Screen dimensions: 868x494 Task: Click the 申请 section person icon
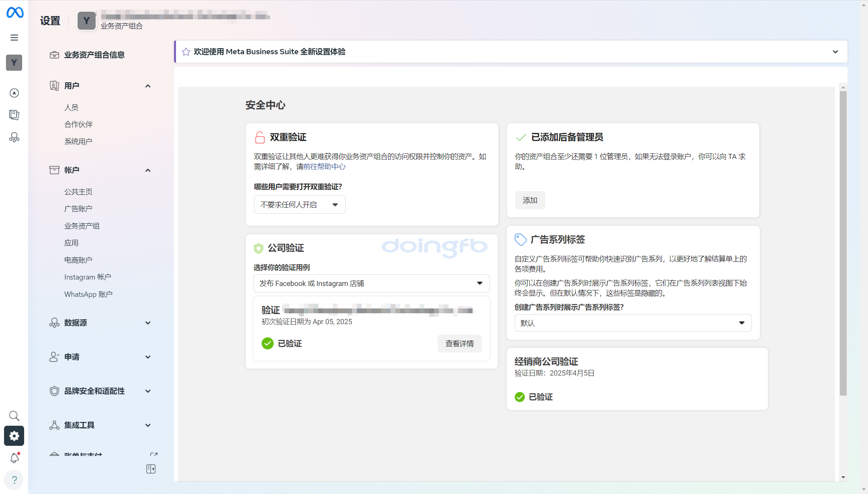pyautogui.click(x=54, y=357)
